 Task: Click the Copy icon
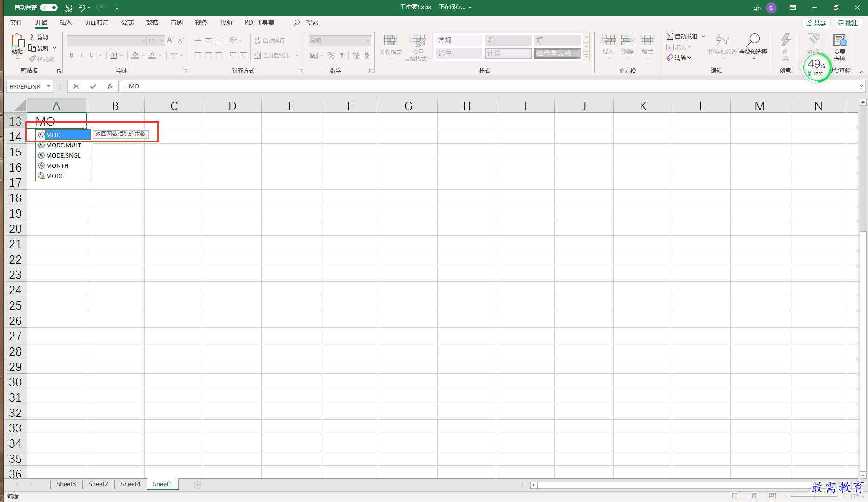(32, 48)
